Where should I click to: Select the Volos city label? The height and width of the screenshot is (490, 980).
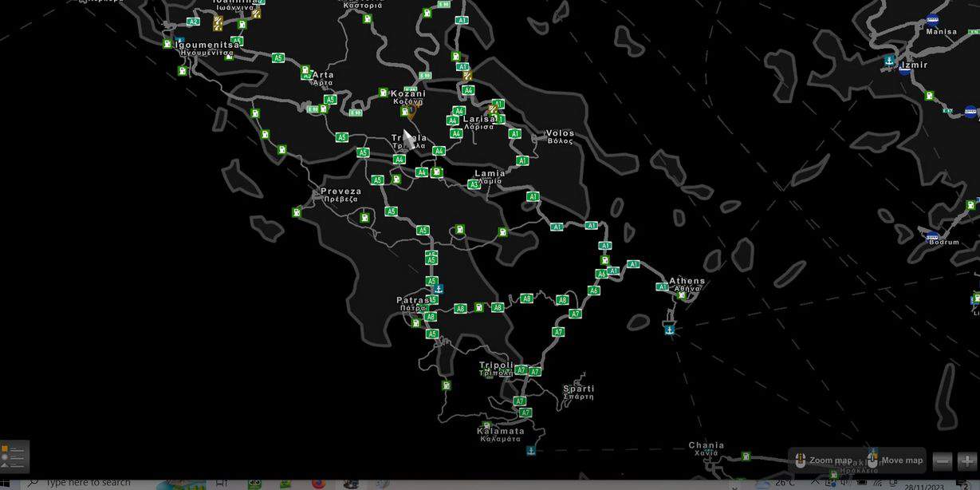pyautogui.click(x=560, y=134)
